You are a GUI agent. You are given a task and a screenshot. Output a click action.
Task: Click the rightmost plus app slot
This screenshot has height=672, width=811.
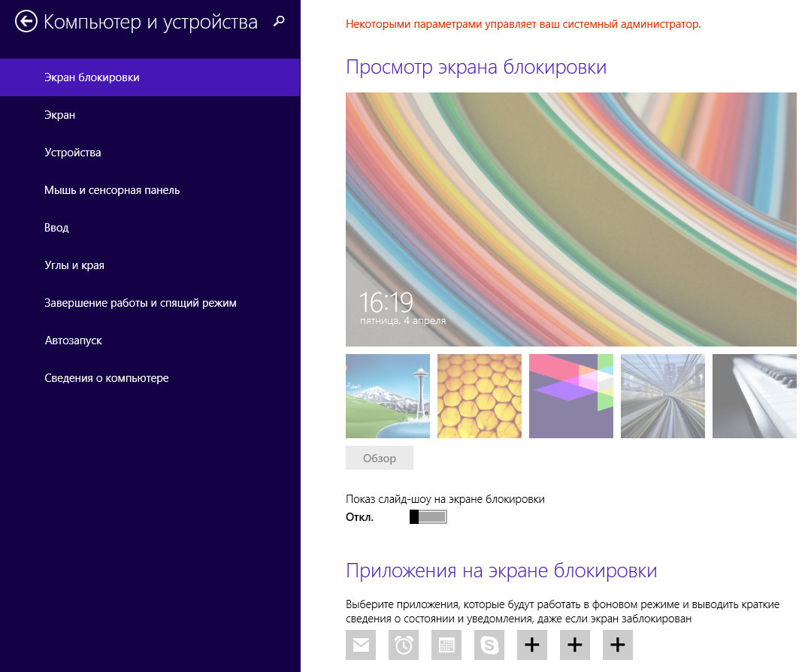[x=618, y=645]
